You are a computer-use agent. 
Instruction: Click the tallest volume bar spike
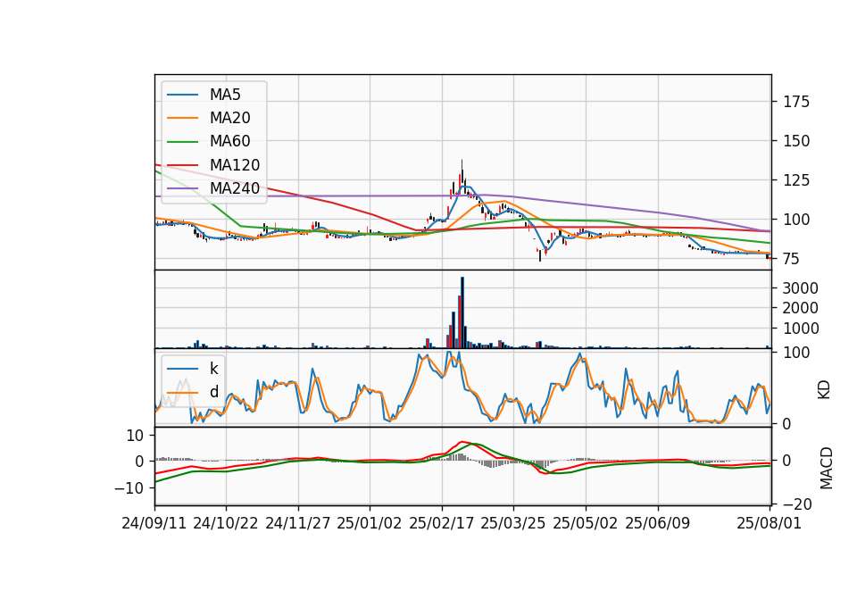pyautogui.click(x=462, y=312)
